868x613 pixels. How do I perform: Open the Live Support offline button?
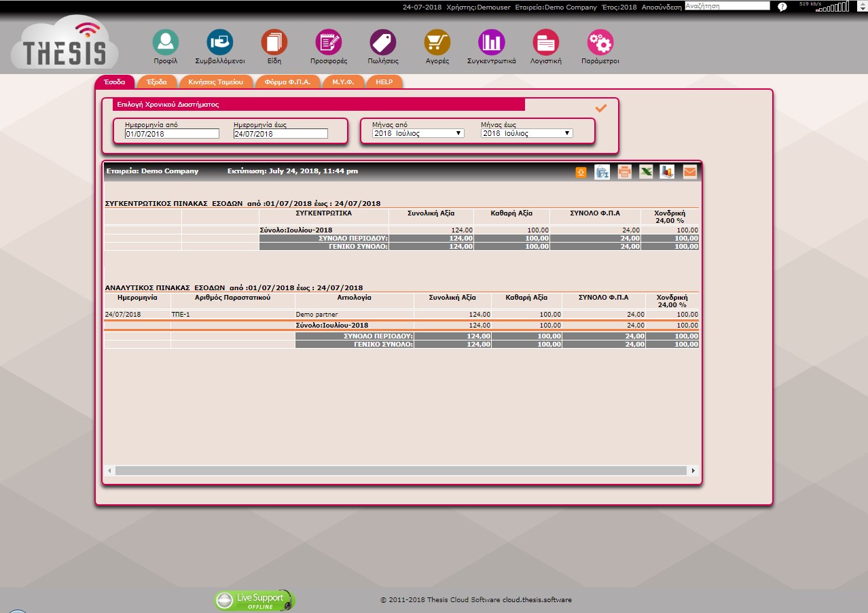(255, 600)
